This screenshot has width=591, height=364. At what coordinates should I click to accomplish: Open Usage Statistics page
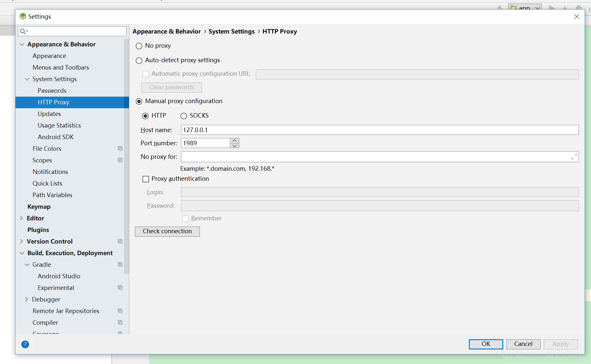coord(59,125)
